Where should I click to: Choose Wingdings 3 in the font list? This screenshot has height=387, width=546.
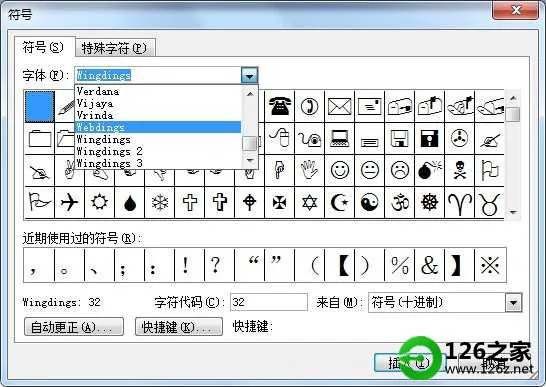tap(158, 163)
